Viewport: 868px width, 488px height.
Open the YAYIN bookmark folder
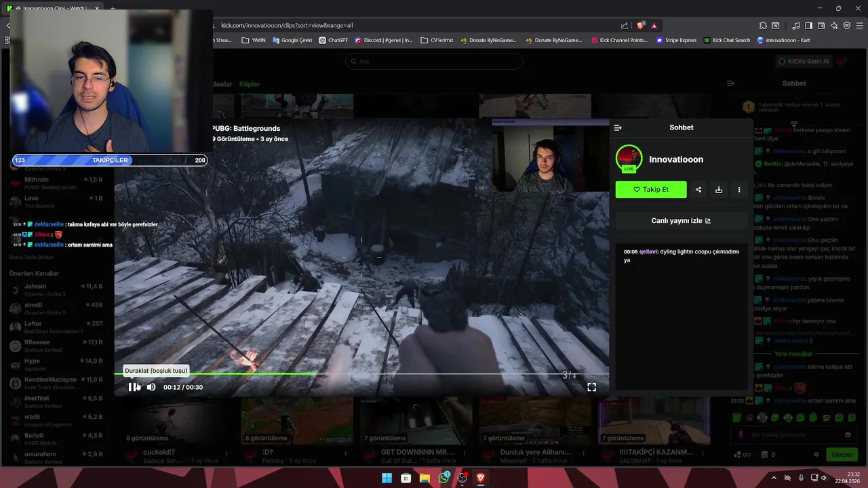click(x=254, y=40)
